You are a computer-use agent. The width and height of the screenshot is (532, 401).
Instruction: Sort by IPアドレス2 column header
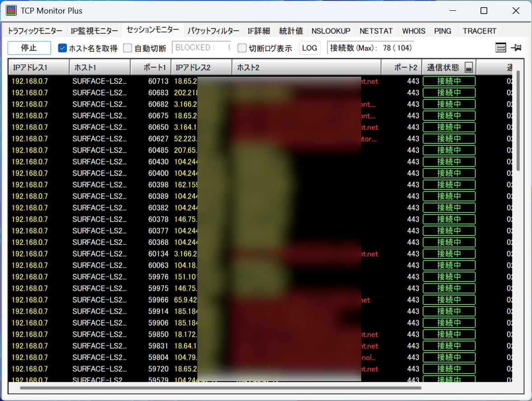(201, 68)
